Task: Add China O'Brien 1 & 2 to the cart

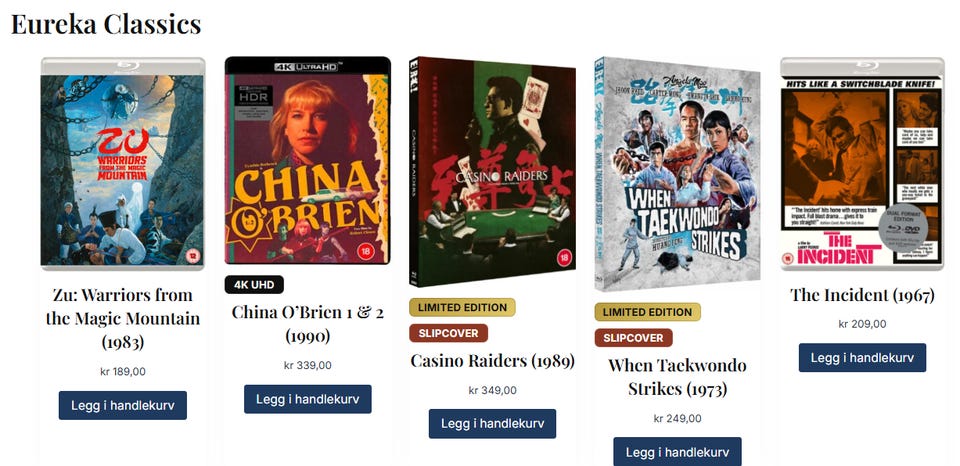Action: (307, 399)
